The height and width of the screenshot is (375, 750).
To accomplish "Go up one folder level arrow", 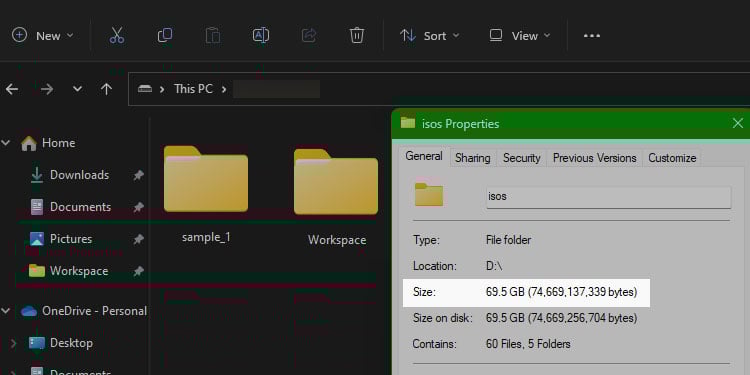I will [106, 89].
